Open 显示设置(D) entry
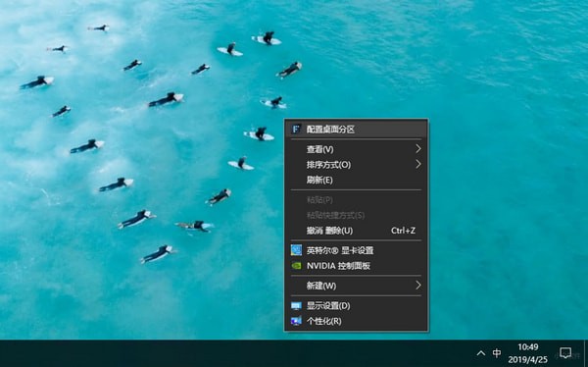This screenshot has width=588, height=367. (356, 306)
